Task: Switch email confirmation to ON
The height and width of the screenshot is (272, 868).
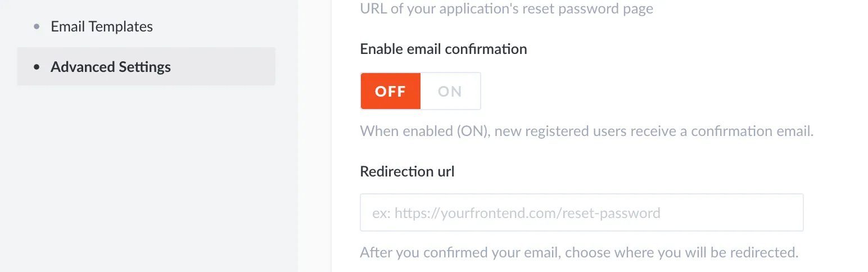Action: 450,91
